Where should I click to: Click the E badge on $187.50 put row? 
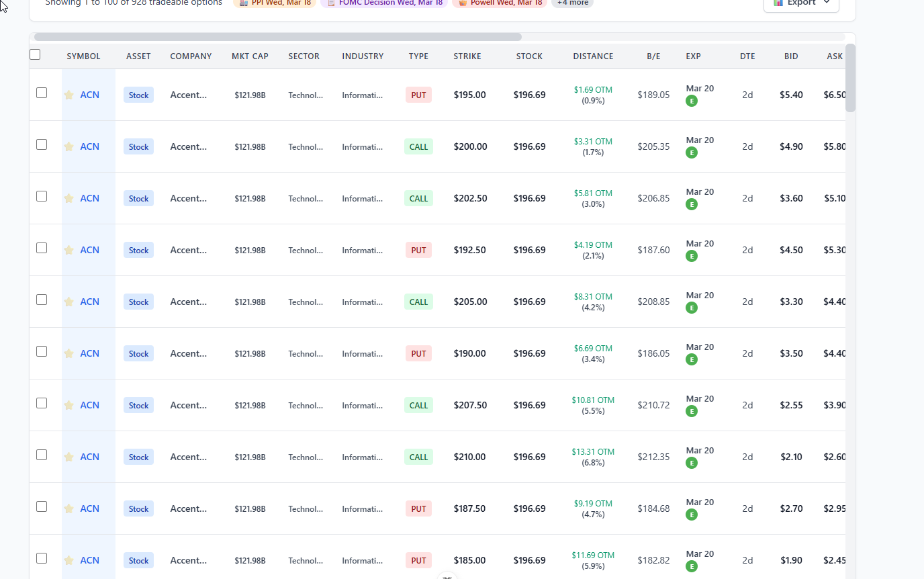pos(692,515)
